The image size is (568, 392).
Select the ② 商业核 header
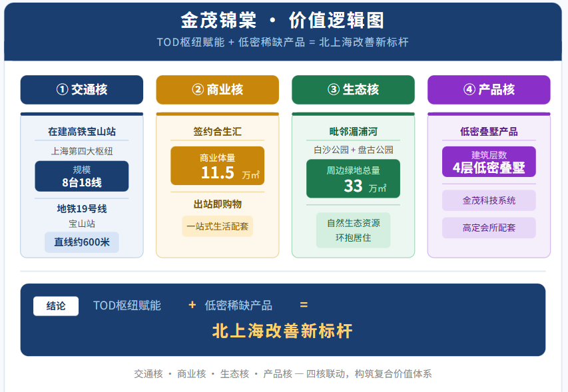(x=217, y=90)
